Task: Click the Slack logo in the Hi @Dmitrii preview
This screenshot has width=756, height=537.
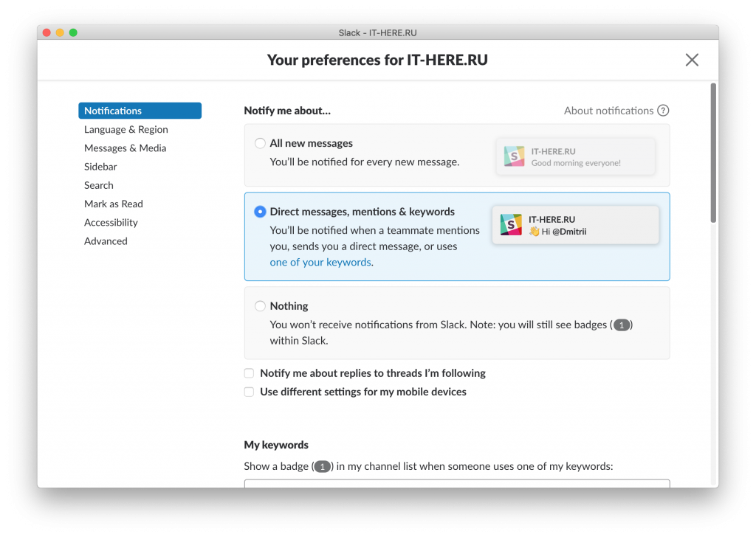Action: click(511, 225)
